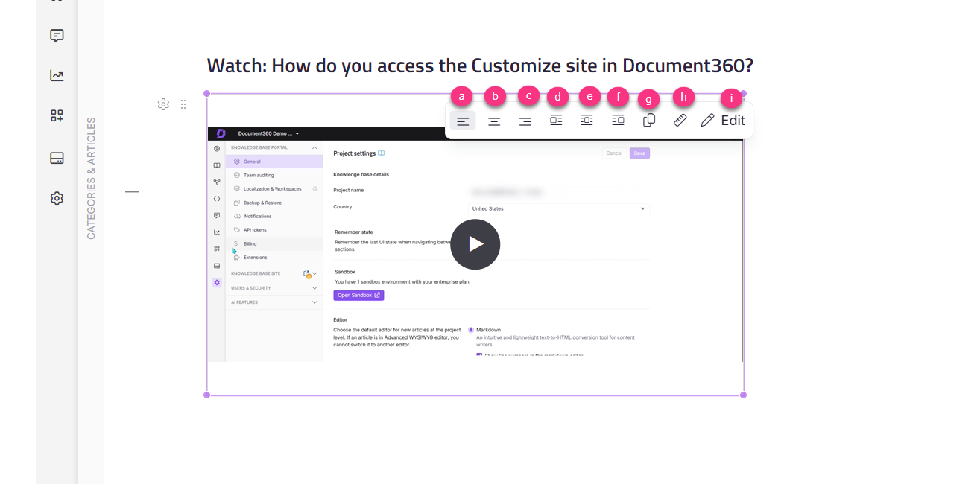980x484 pixels.
Task: Click the collapse dash beside Categories panel
Action: click(x=132, y=192)
